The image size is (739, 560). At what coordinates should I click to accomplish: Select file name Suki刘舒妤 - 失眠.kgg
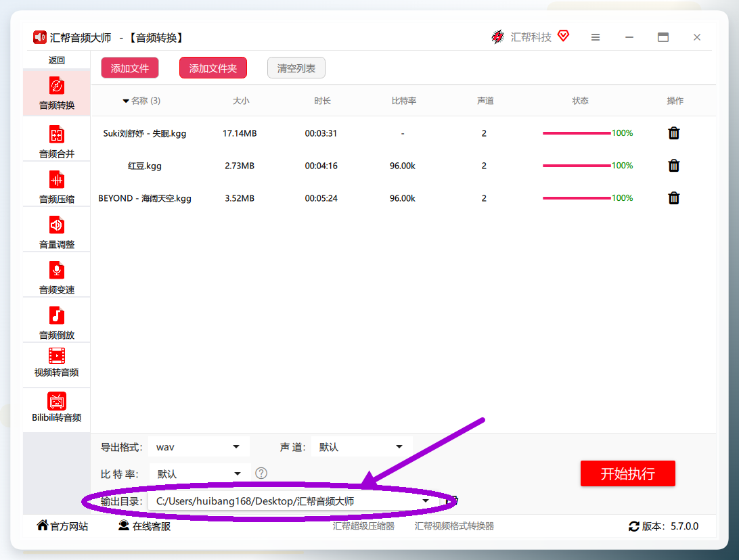[x=145, y=133]
